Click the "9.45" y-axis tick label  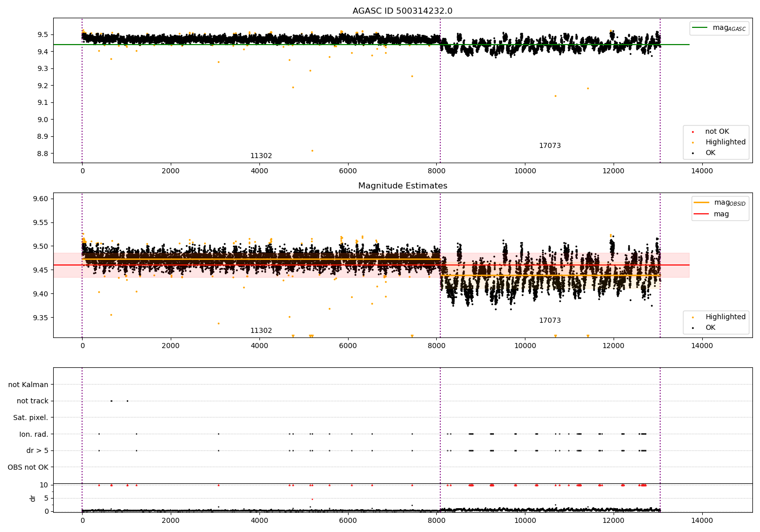tap(41, 270)
